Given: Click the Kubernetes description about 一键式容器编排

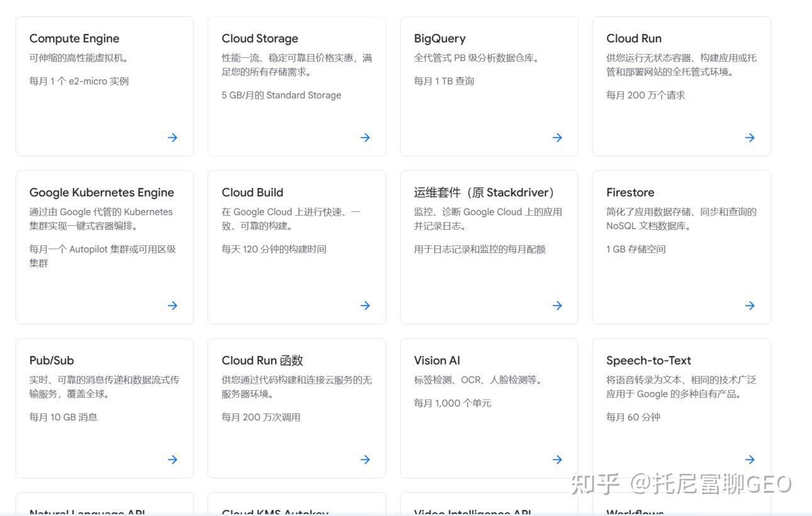Looking at the screenshot, I should click(101, 219).
